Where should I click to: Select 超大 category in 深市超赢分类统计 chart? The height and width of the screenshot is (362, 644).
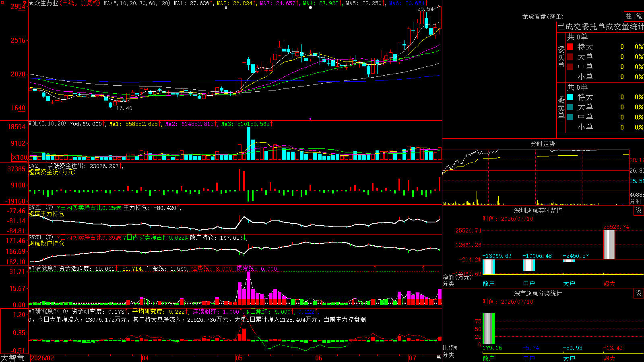pyautogui.click(x=609, y=358)
